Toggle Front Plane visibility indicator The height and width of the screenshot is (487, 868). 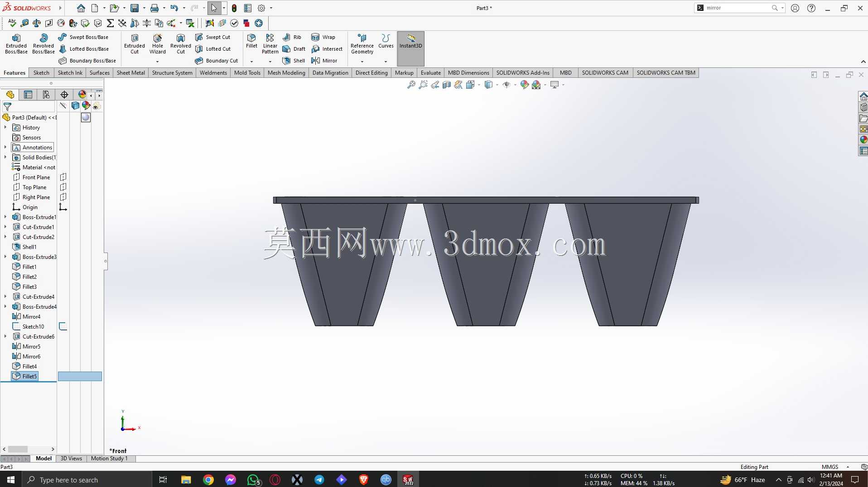[x=63, y=177]
